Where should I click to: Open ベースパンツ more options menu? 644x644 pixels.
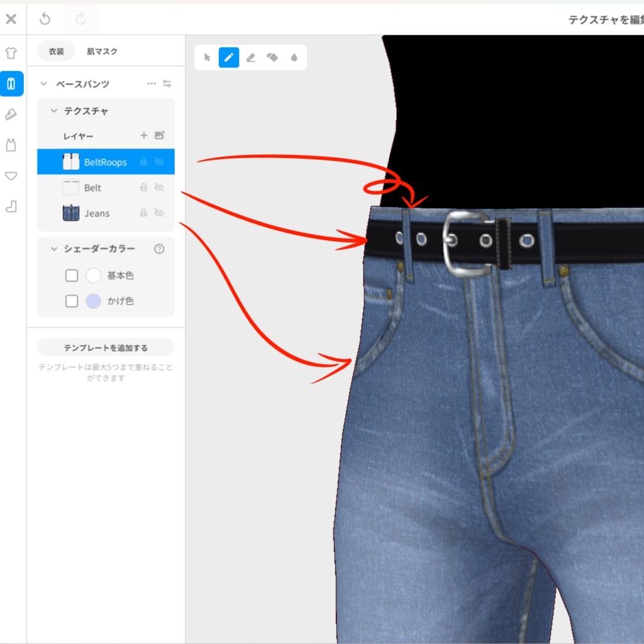(x=152, y=84)
